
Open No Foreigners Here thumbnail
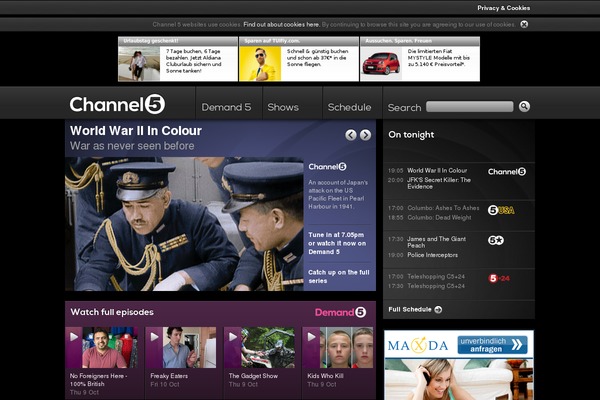point(110,348)
